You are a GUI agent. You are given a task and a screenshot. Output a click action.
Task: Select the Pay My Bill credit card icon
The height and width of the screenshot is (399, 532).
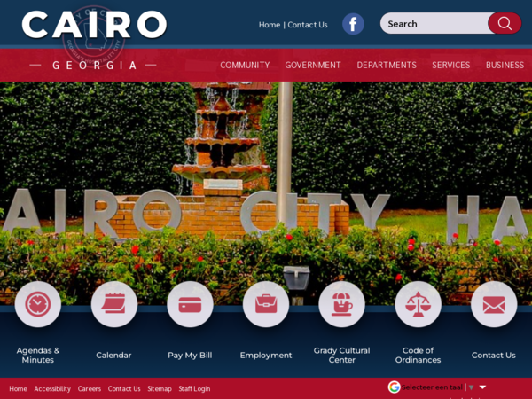190,304
